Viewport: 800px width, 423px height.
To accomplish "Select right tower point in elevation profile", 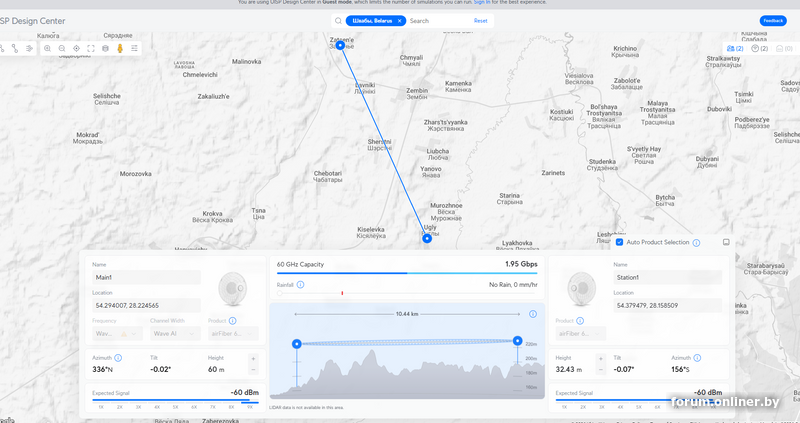I will [518, 340].
